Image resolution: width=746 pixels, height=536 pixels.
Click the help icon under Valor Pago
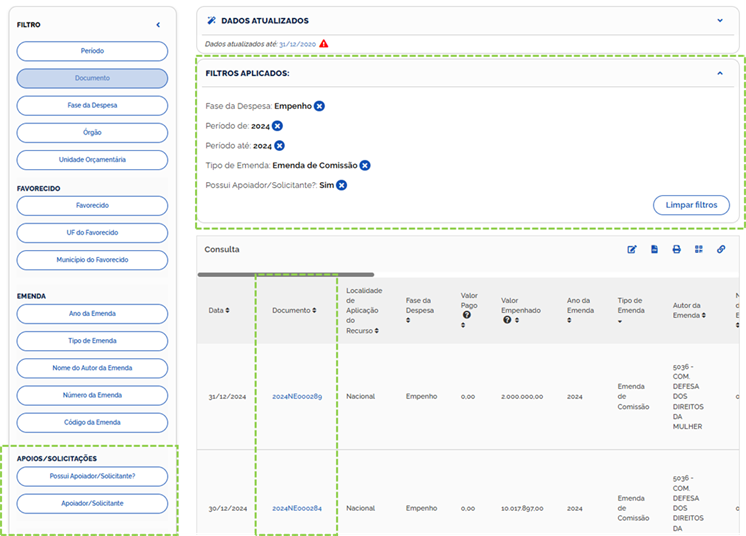point(465,315)
